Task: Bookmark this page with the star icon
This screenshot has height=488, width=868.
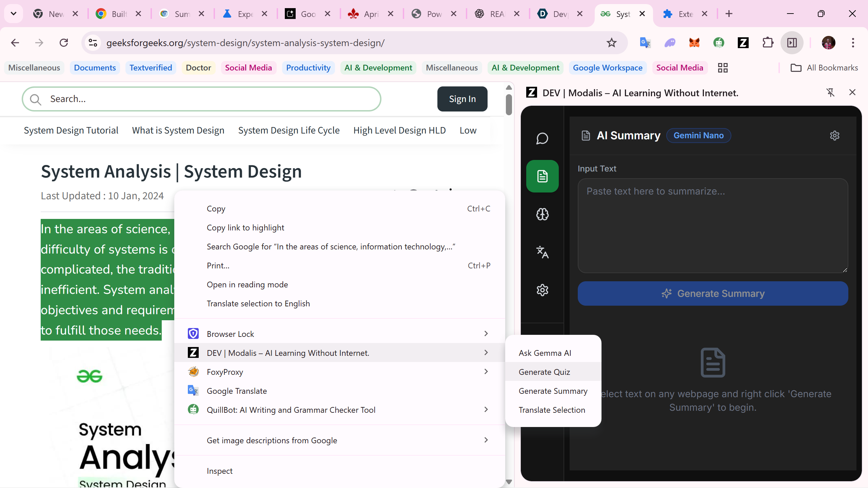Action: [611, 43]
